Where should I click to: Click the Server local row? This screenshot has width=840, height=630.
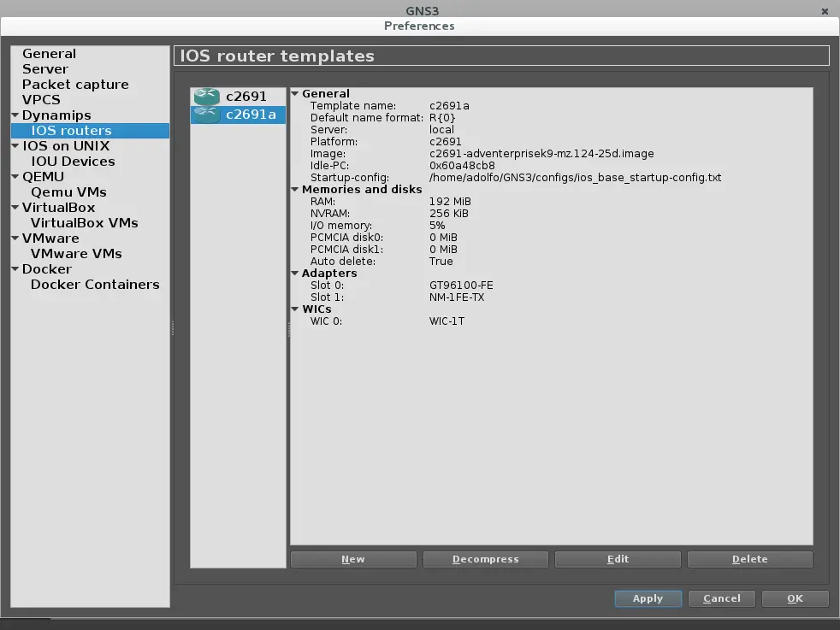click(552, 130)
